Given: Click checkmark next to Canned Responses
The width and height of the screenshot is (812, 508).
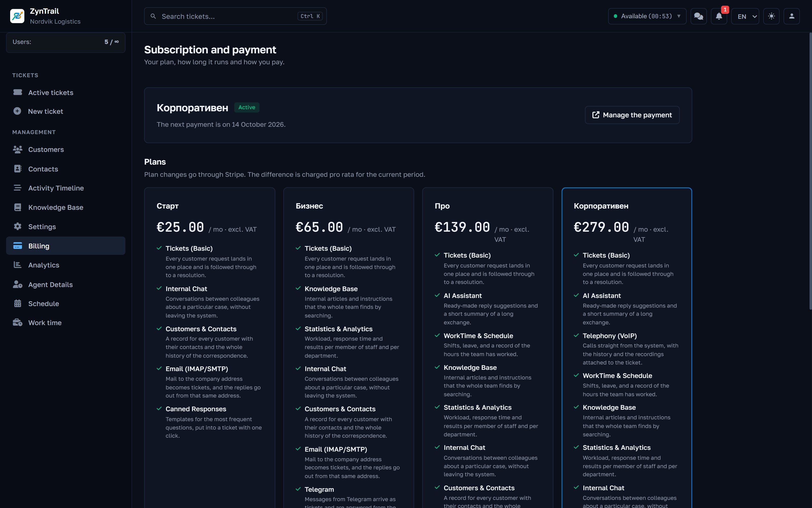Looking at the screenshot, I should pyautogui.click(x=159, y=408).
